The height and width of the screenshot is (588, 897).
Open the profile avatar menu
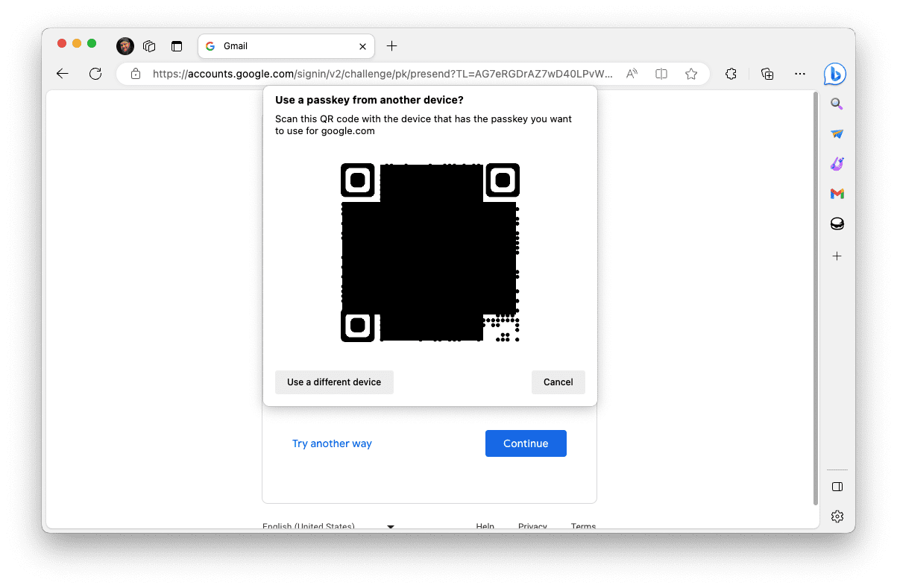(x=125, y=46)
